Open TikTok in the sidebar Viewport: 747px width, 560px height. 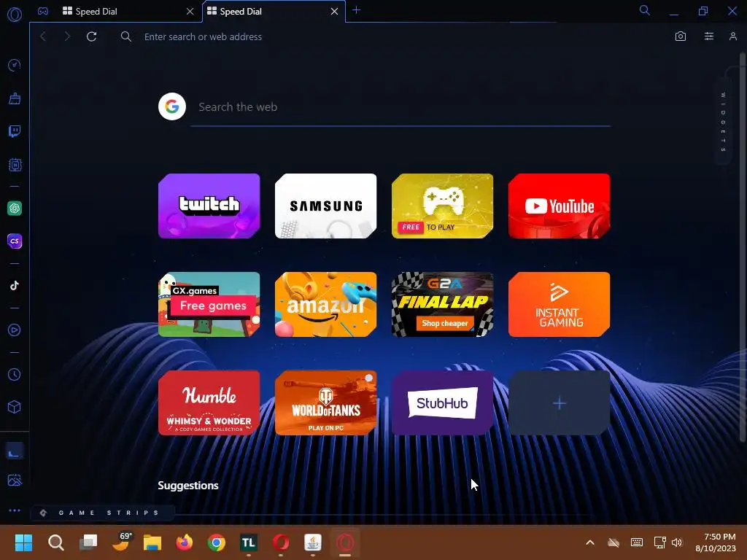coord(15,286)
